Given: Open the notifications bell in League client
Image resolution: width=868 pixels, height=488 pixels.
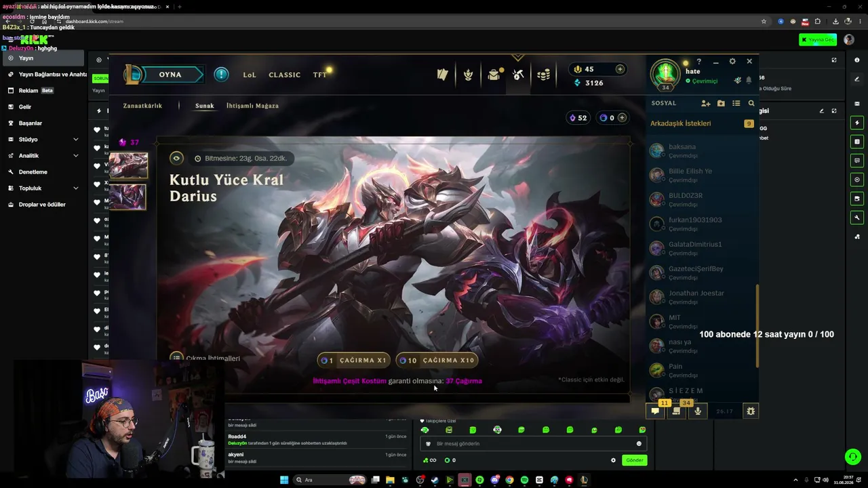Looking at the screenshot, I should point(749,81).
